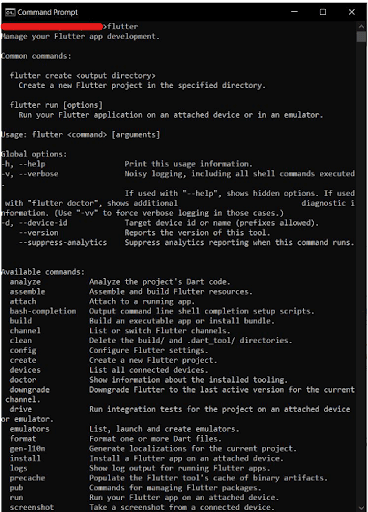Minimize the Command Prompt window
This screenshot has width=368, height=512.
(294, 12)
